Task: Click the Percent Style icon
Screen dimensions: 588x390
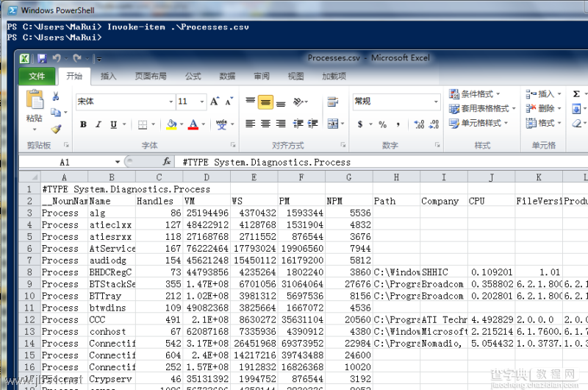Action: pyautogui.click(x=382, y=124)
